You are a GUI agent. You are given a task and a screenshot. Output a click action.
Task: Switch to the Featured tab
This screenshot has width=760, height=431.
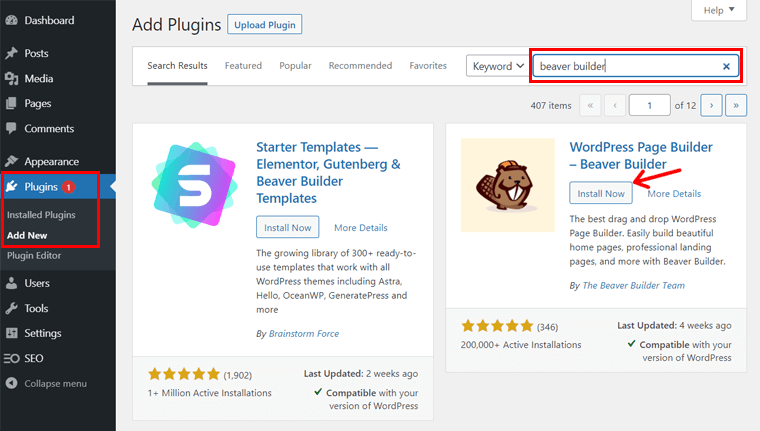[x=243, y=66]
